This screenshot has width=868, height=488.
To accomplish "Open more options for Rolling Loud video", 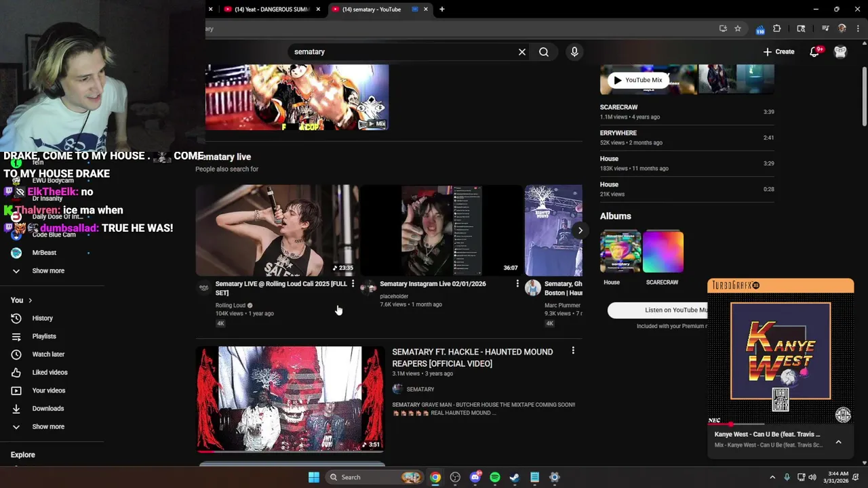I will pos(353,283).
